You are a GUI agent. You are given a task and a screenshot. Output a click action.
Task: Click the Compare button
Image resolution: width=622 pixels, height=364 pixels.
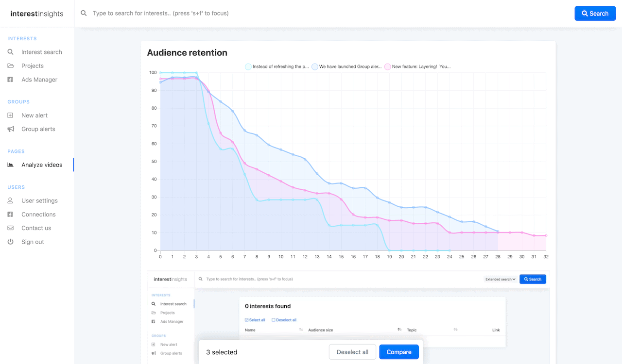click(399, 352)
